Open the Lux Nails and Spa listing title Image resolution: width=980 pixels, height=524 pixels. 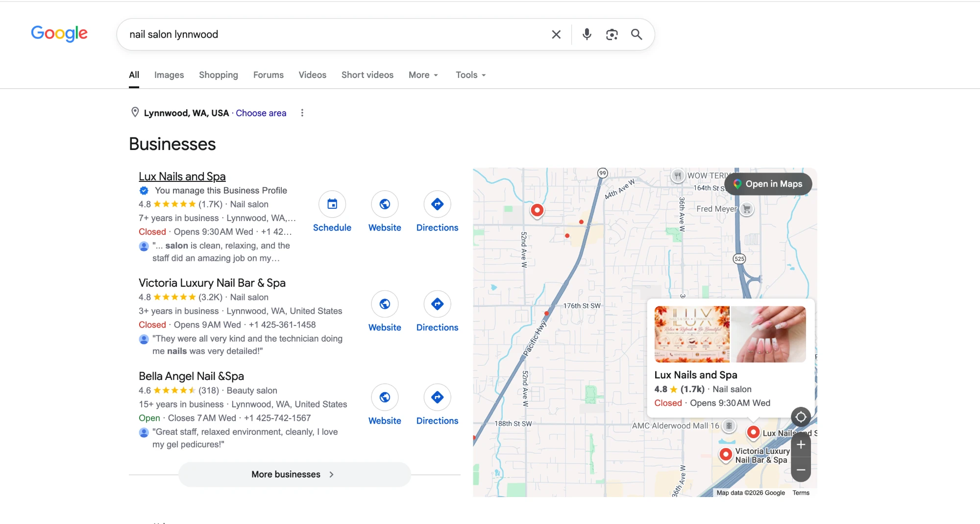[x=182, y=176]
